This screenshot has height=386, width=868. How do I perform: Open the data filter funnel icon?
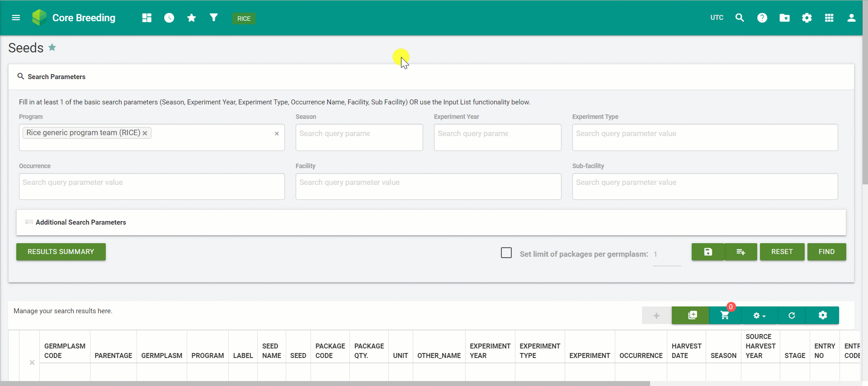click(214, 18)
